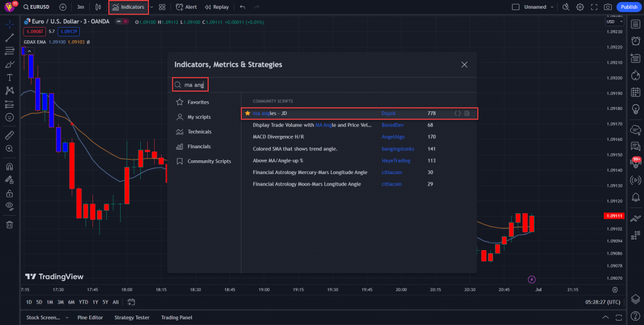Collapse the bottom panel chevron
The width and height of the screenshot is (644, 325).
pos(606,317)
